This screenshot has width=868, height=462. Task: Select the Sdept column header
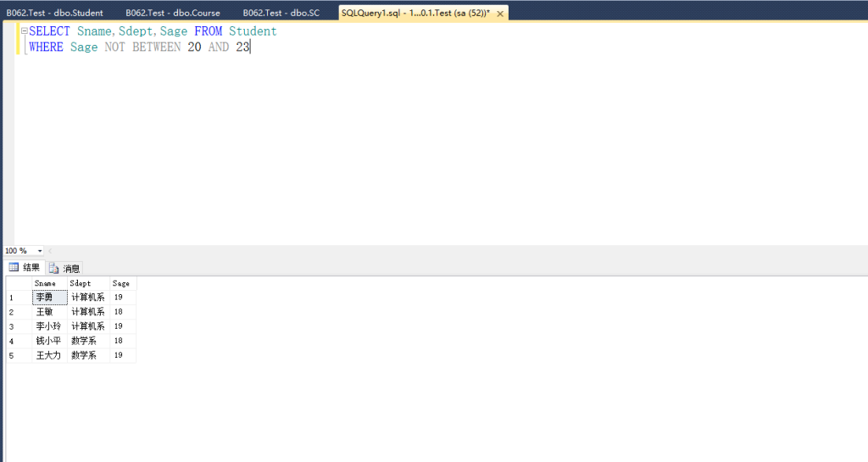[88, 283]
